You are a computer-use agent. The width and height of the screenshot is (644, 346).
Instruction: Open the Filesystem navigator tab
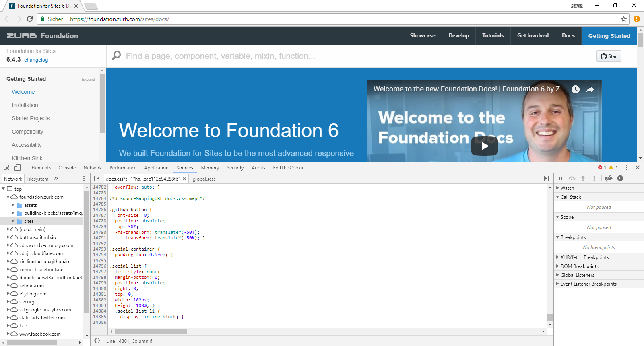[37, 179]
